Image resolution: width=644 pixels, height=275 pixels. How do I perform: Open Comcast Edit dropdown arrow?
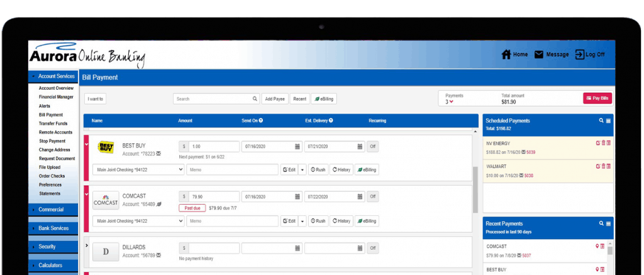[303, 221]
